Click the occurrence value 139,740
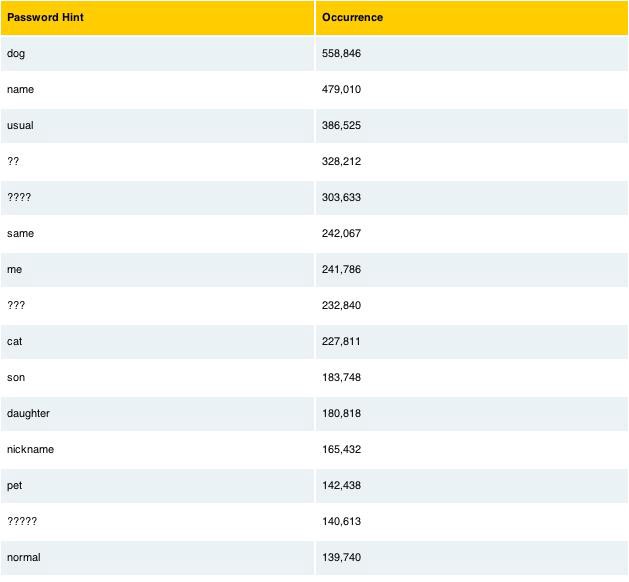This screenshot has height=582, width=629. coord(341,558)
